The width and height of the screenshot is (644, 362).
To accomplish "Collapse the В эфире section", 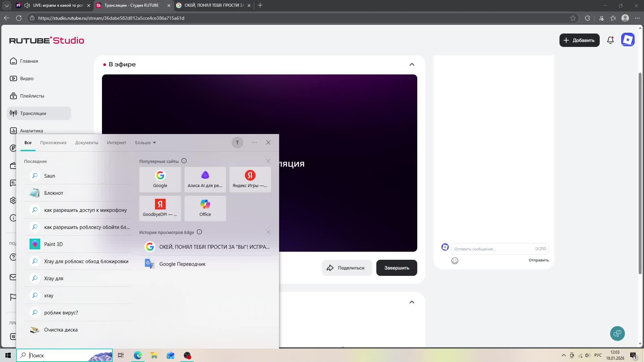I will point(412,64).
